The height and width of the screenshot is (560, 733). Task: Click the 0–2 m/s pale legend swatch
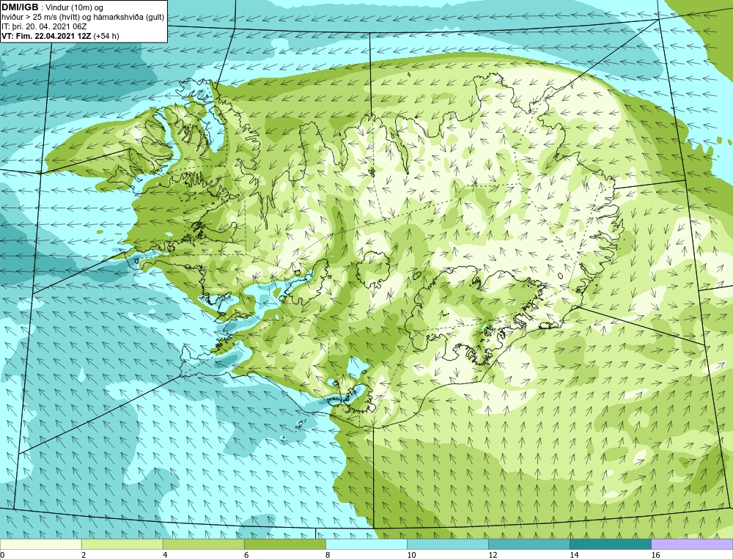click(40, 544)
